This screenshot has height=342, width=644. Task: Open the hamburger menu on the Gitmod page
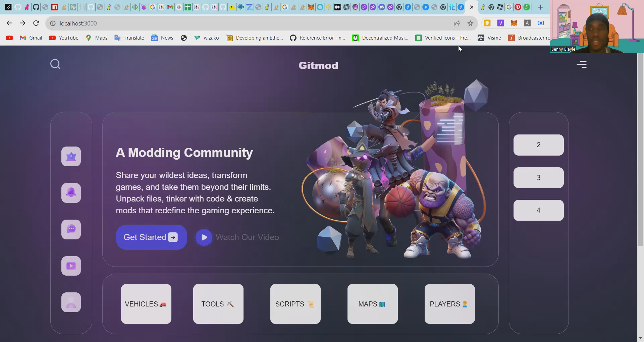click(582, 64)
